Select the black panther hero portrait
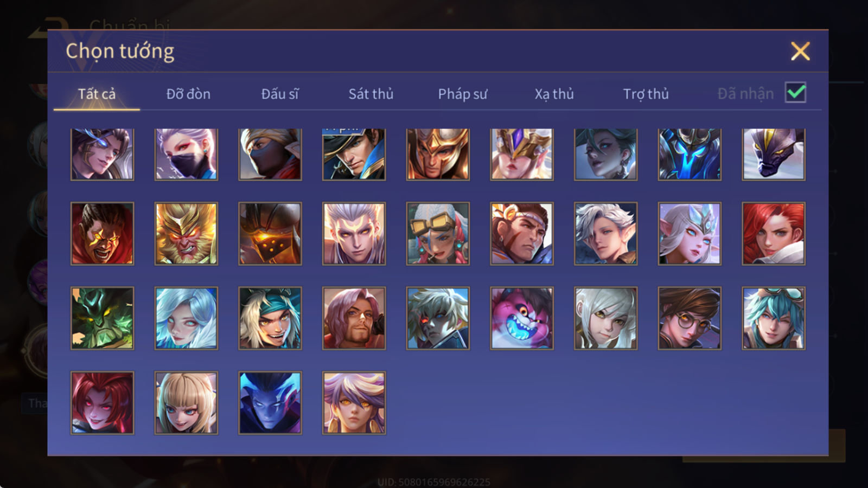This screenshot has width=868, height=488. coord(774,154)
